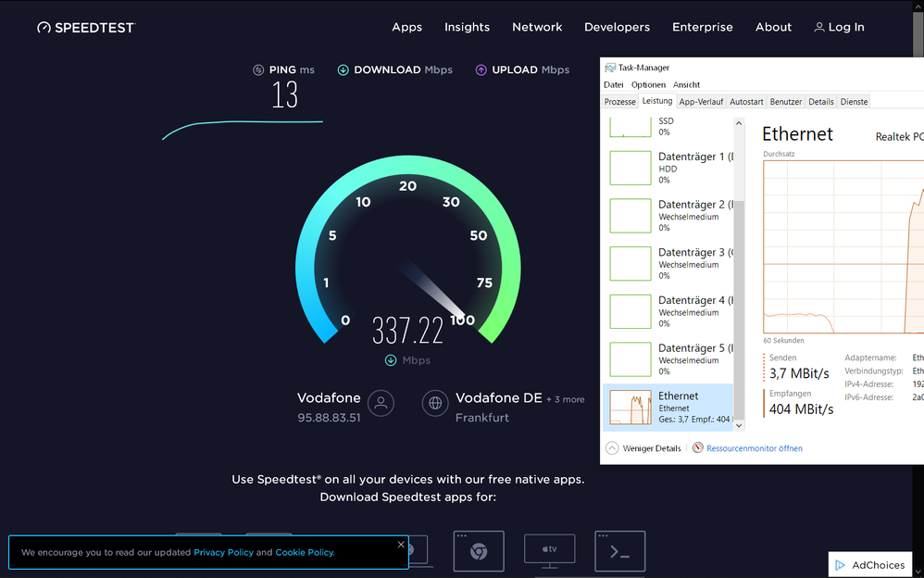924x578 pixels.
Task: Click the Apple TV app icon
Action: click(549, 551)
